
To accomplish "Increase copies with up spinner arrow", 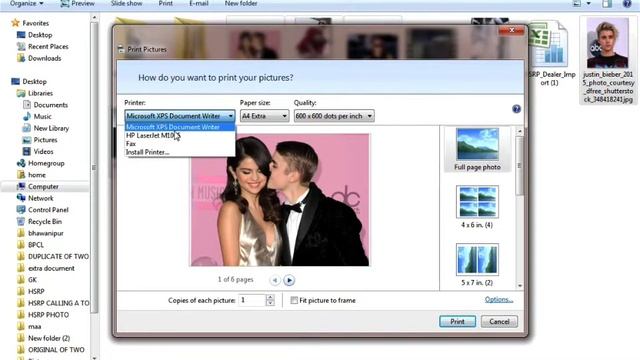I will [x=270, y=298].
